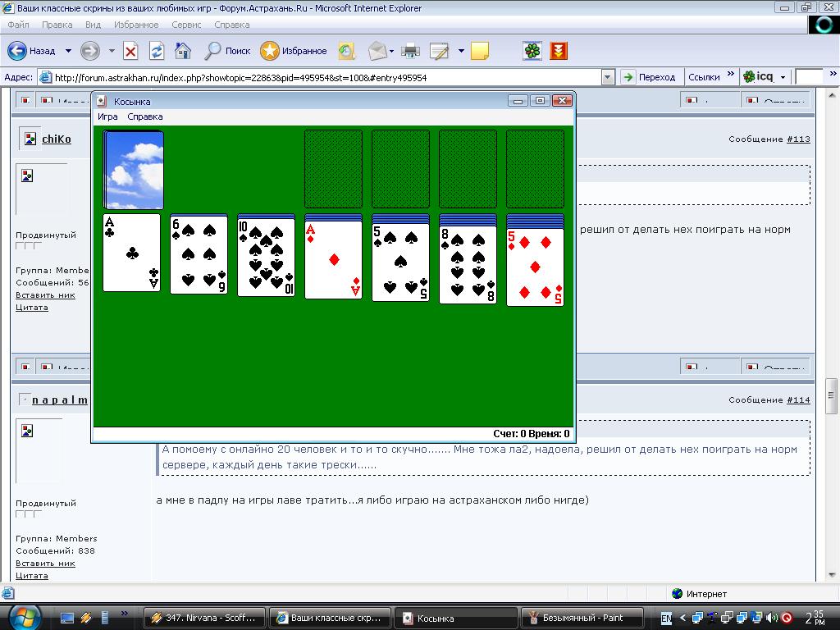Open Избранное favorites star button
Image resolution: width=840 pixels, height=630 pixels.
click(x=294, y=51)
